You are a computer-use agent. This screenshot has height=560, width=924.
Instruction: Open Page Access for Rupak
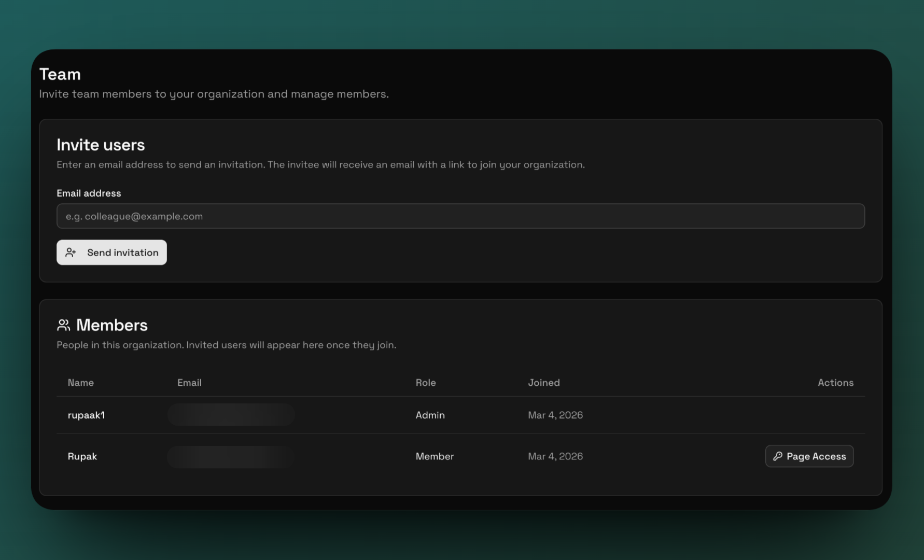point(809,456)
